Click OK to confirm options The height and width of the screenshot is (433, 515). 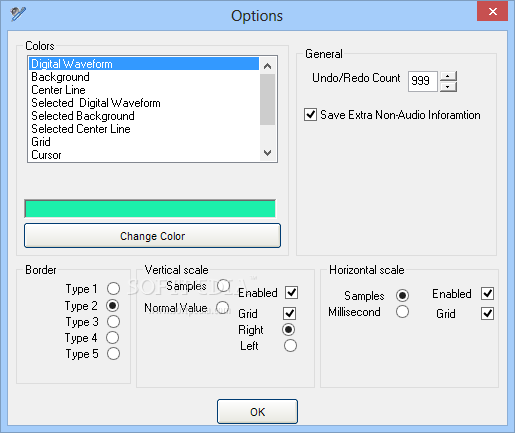click(257, 412)
